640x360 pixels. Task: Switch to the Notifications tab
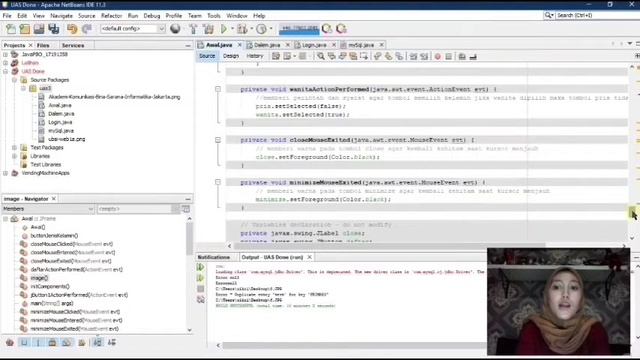[213, 257]
